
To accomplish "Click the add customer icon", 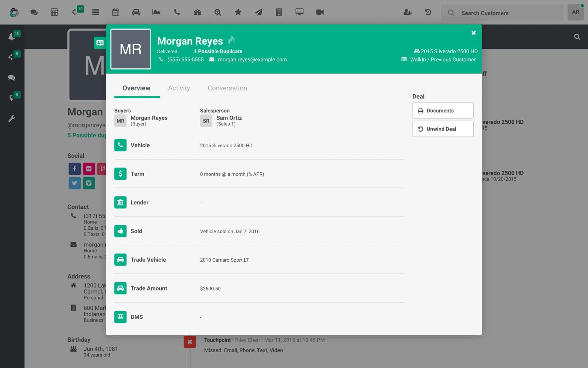I will [x=407, y=12].
